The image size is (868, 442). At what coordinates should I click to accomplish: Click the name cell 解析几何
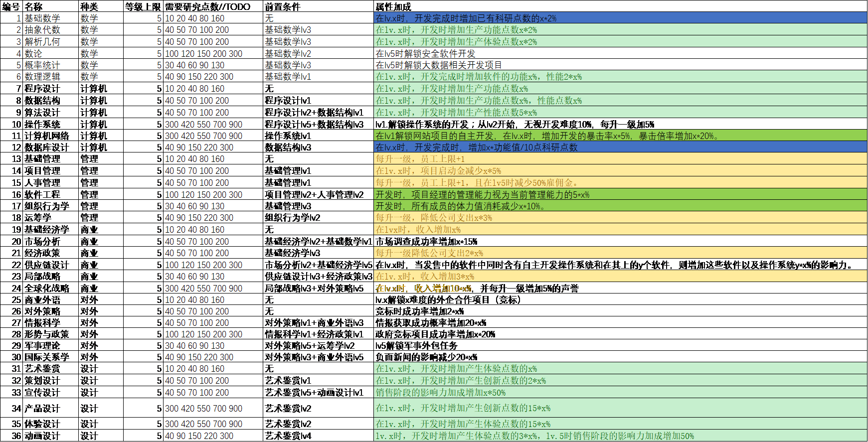tap(51, 41)
